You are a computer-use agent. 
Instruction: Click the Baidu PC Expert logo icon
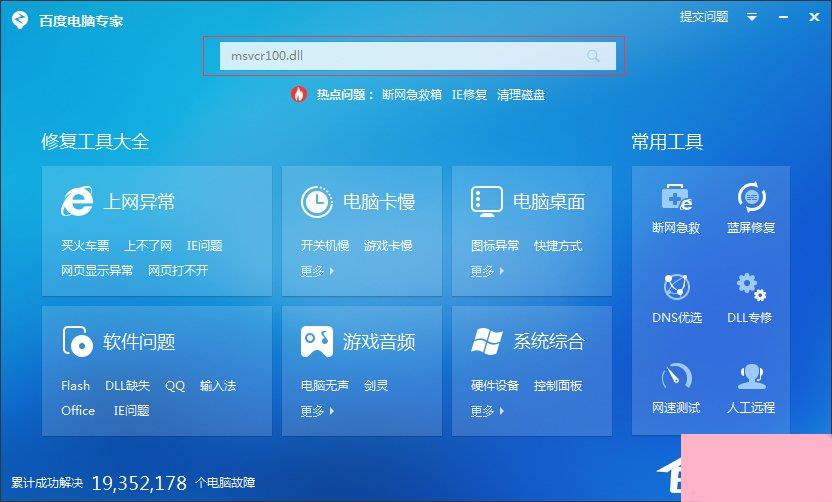click(20, 20)
